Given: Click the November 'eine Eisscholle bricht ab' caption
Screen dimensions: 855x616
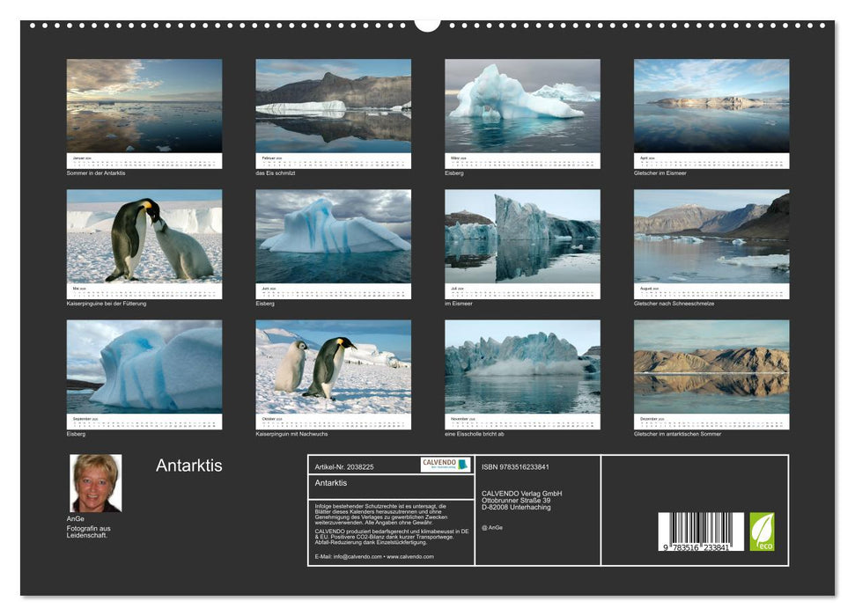Looking at the screenshot, I should pos(472,433).
